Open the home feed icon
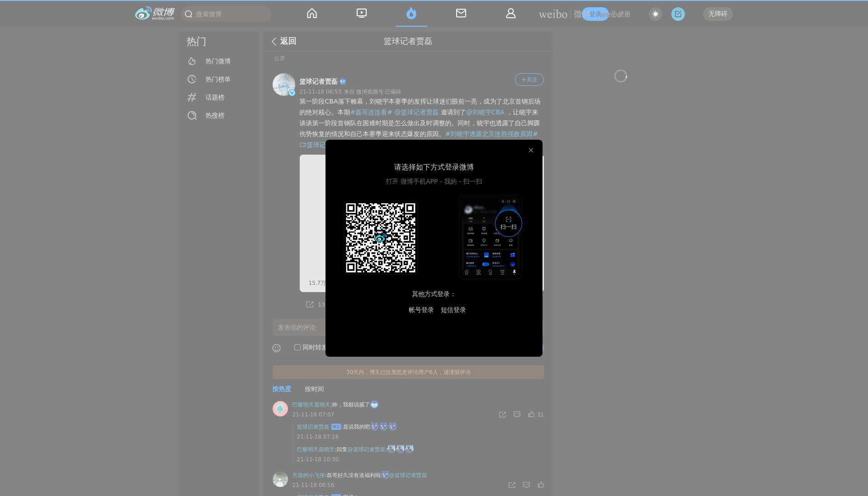The image size is (868, 496). pos(312,14)
